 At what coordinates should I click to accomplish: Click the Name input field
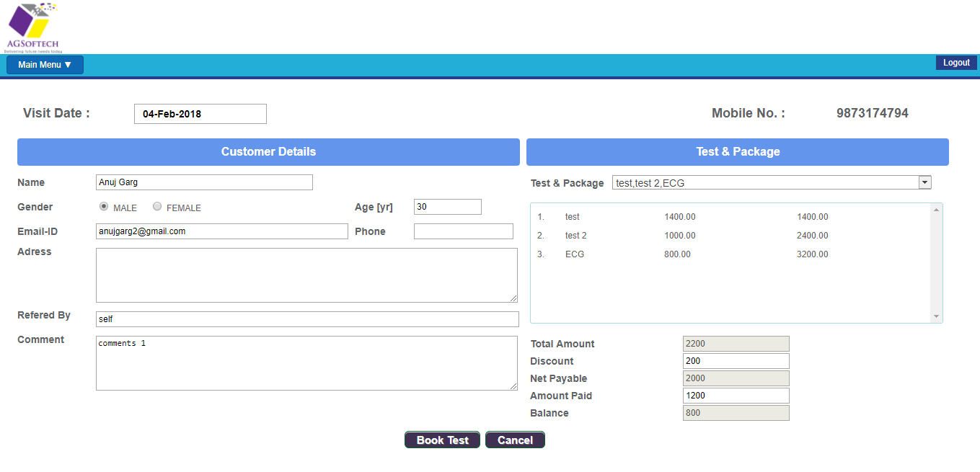(x=204, y=182)
